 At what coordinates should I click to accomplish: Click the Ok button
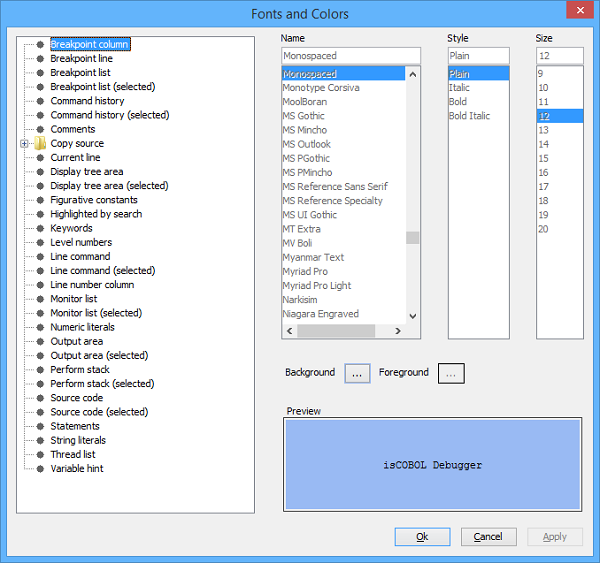click(x=422, y=537)
